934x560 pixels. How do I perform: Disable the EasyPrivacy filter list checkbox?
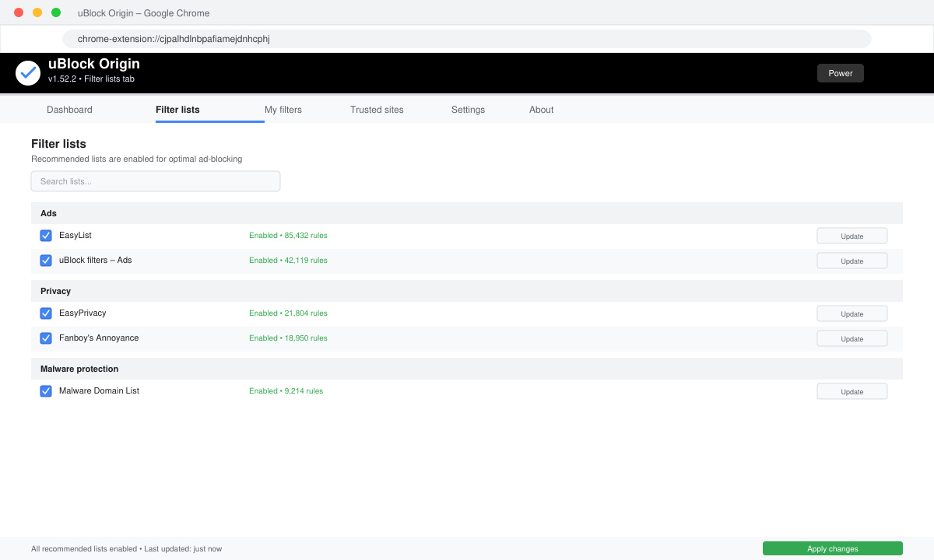tap(46, 313)
